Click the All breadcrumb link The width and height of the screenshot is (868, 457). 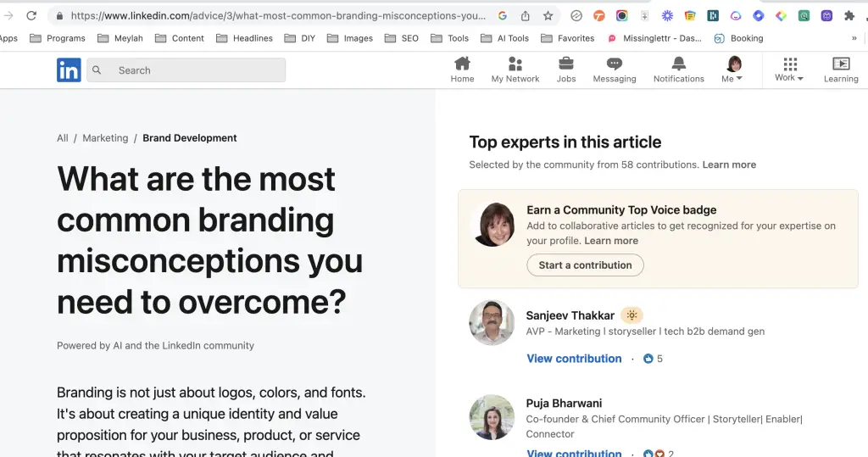coord(63,138)
